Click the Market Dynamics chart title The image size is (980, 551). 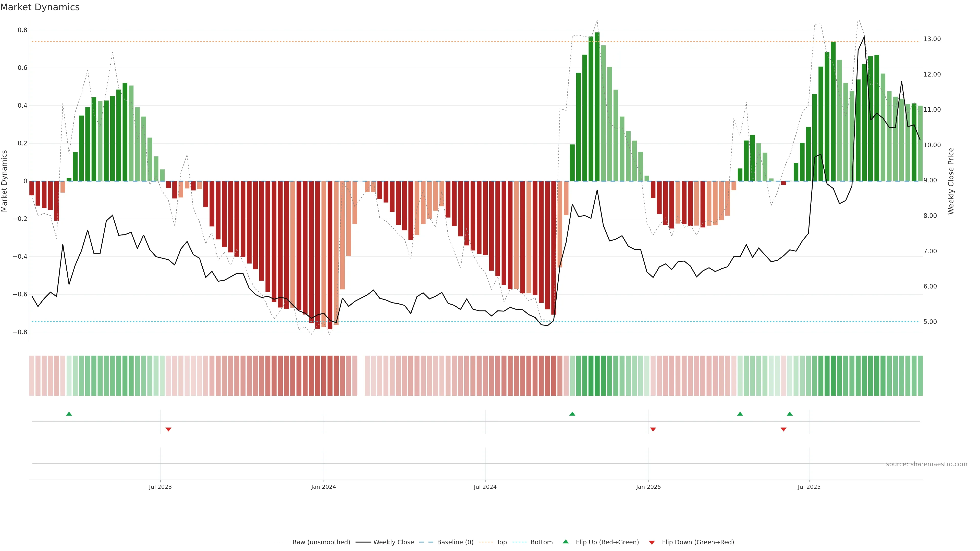40,7
